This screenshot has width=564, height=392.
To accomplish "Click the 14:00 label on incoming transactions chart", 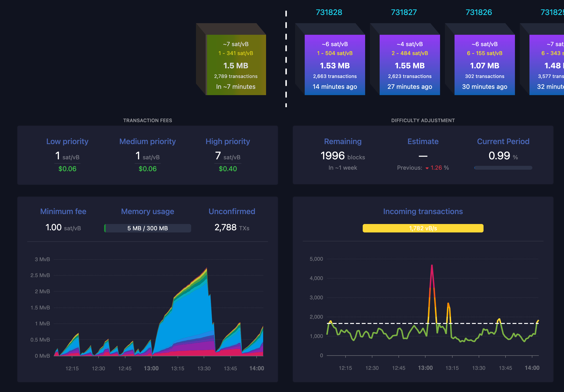I will pyautogui.click(x=532, y=368).
